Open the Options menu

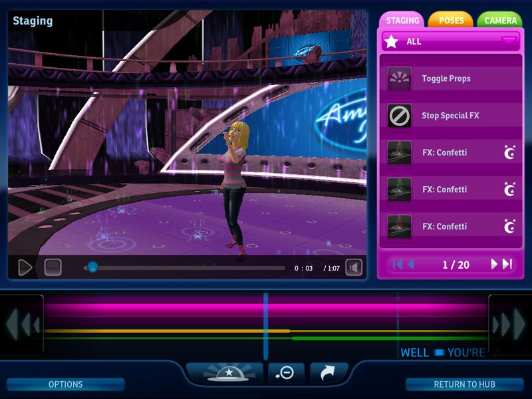point(65,384)
